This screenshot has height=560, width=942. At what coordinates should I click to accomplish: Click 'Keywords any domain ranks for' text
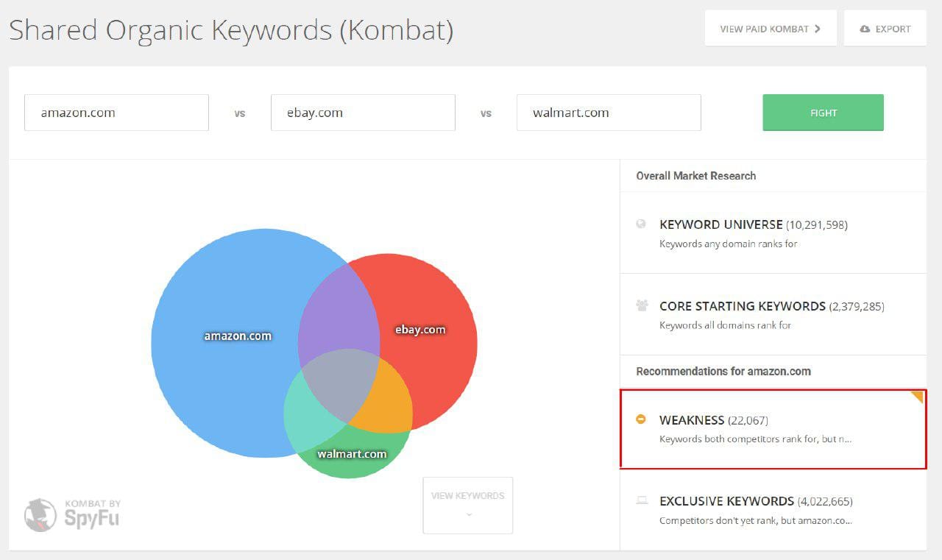click(x=728, y=244)
